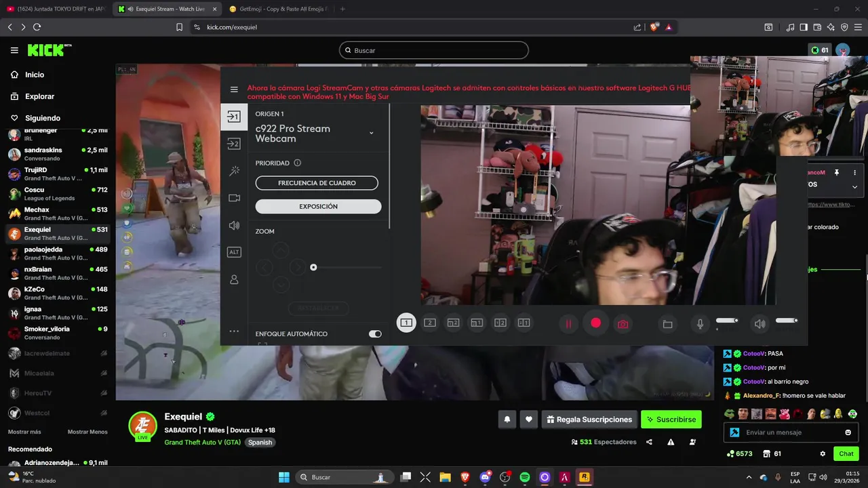This screenshot has width=868, height=488.
Task: Open audio speaker panel in Logi Capture sidebar
Action: pos(234,225)
